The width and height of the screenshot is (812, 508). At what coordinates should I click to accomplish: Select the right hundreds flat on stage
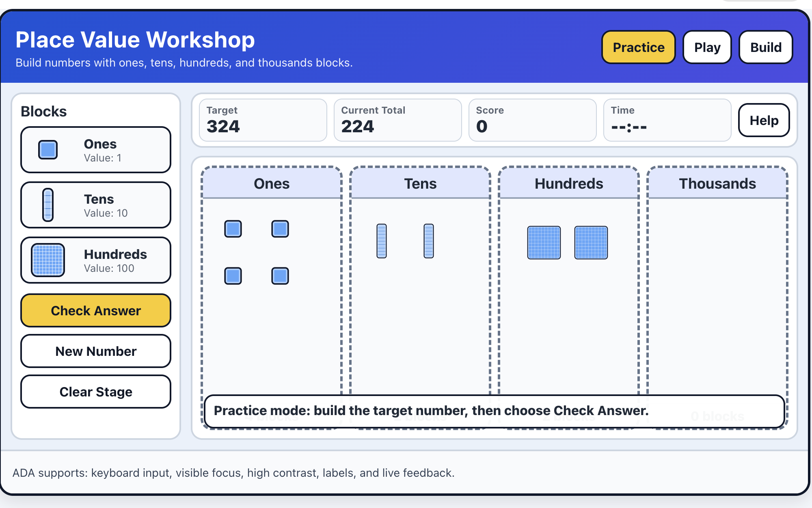(591, 243)
